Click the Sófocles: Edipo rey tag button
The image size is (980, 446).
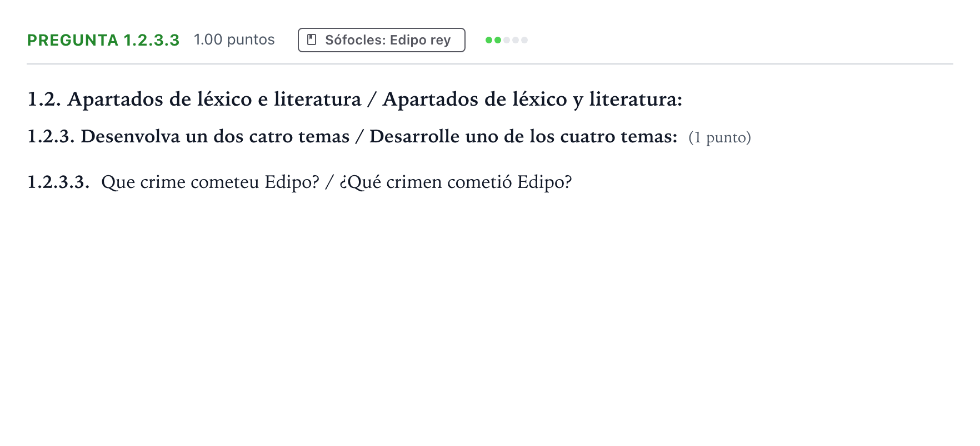381,40
